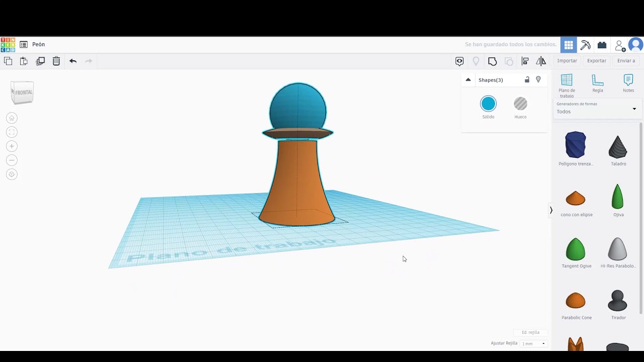This screenshot has width=644, height=362.
Task: Collapse the Shapes(3) inspector panel
Action: [468, 79]
